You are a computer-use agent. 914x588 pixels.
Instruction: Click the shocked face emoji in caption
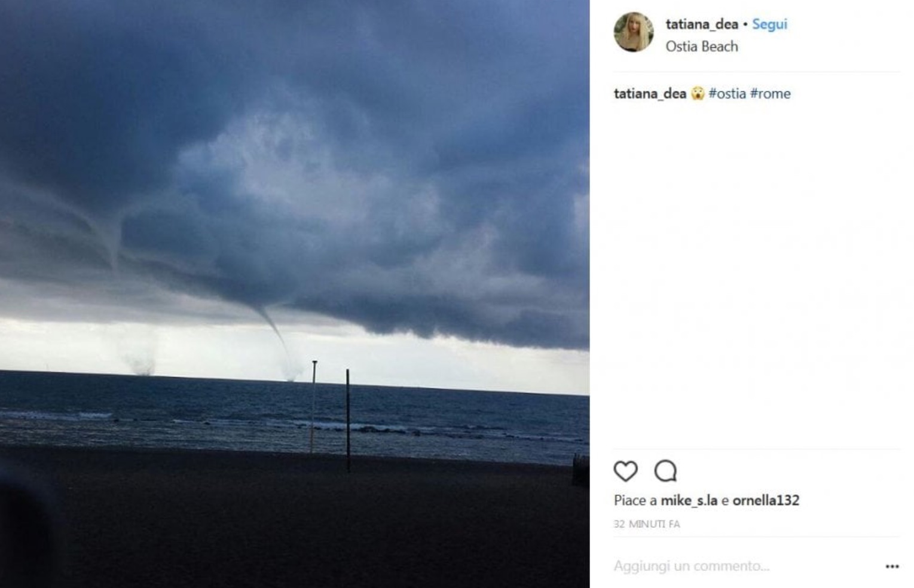coord(698,94)
